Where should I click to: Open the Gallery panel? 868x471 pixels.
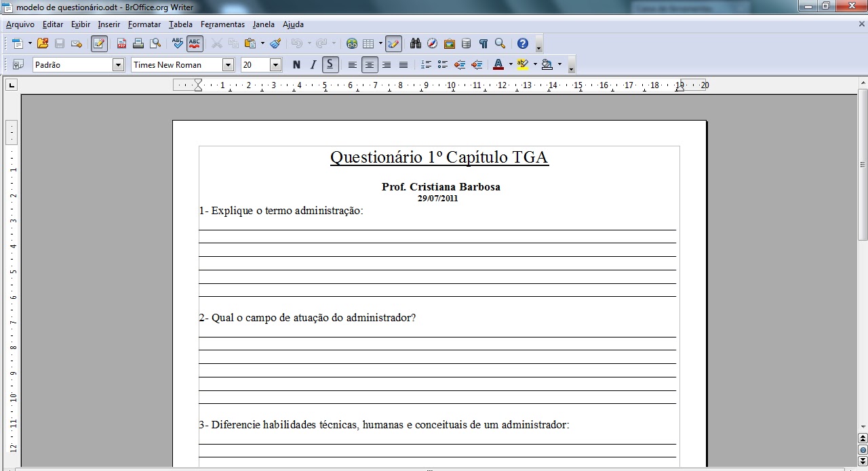[449, 43]
